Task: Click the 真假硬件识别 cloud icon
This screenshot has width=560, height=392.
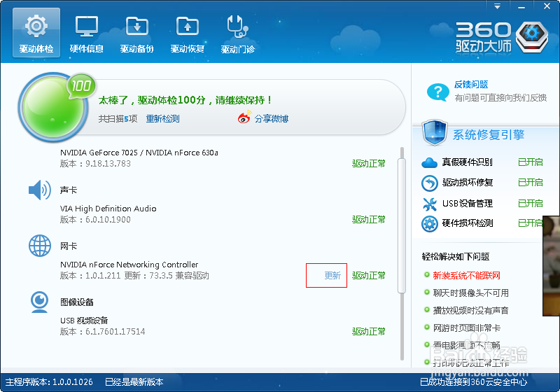Action: pos(429,163)
